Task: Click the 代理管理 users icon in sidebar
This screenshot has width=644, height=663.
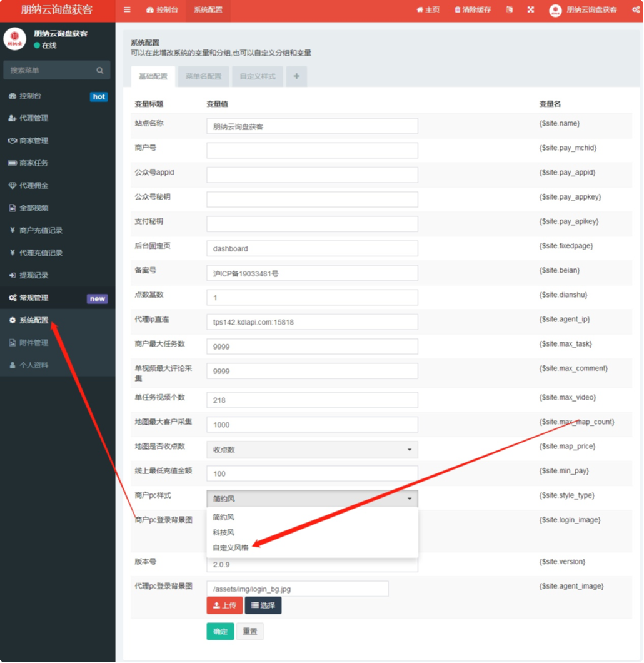Action: (x=13, y=118)
